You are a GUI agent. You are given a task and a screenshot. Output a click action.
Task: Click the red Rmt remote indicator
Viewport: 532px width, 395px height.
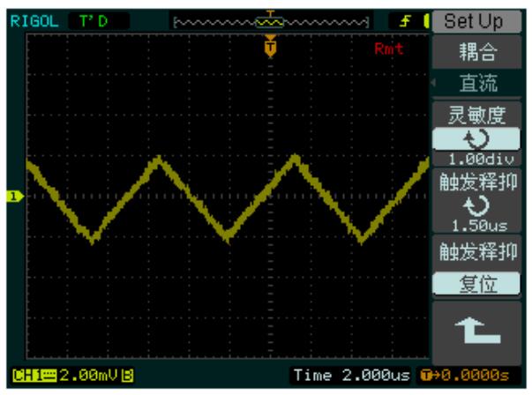tap(388, 48)
